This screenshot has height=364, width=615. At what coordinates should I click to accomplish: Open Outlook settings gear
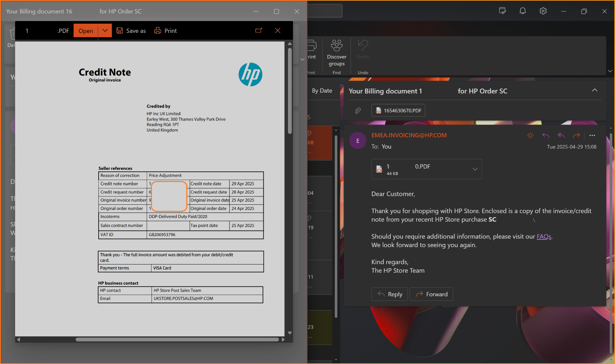click(x=543, y=11)
